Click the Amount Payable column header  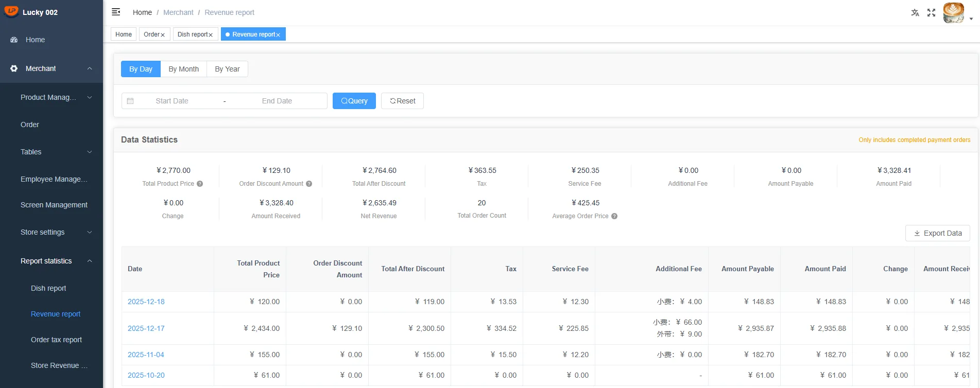click(744, 269)
